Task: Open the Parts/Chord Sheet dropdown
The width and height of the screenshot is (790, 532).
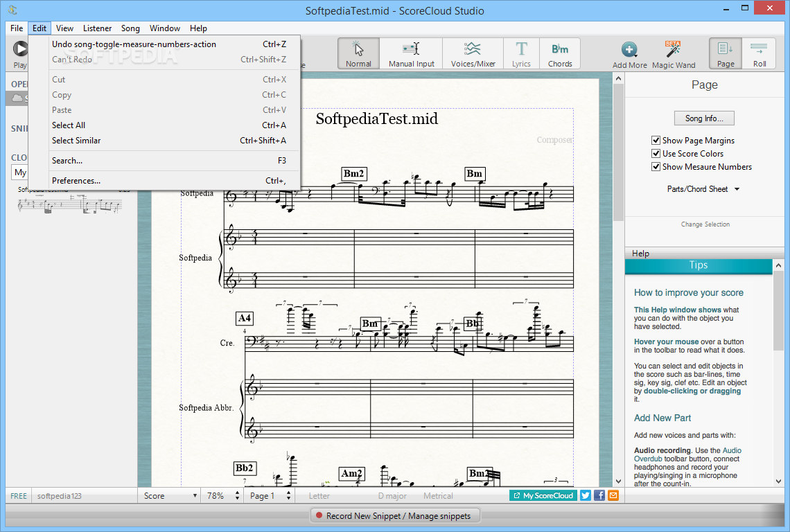Action: [703, 189]
